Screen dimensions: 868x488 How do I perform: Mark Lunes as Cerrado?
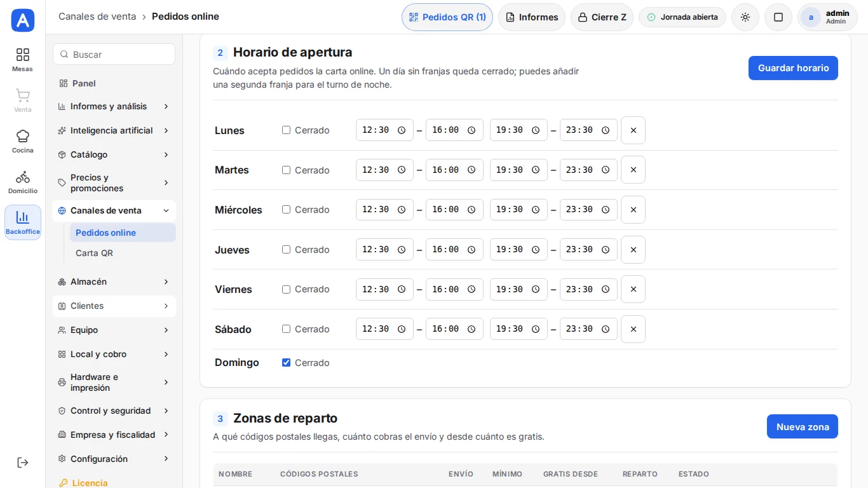pyautogui.click(x=286, y=130)
